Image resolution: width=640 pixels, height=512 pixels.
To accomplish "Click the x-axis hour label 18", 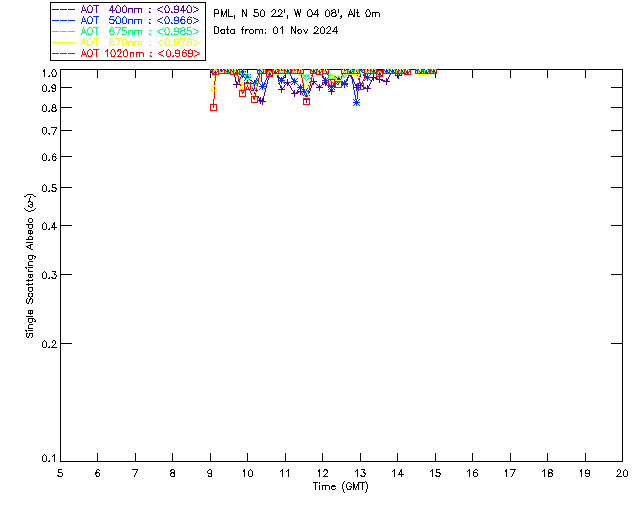I will click(547, 473).
